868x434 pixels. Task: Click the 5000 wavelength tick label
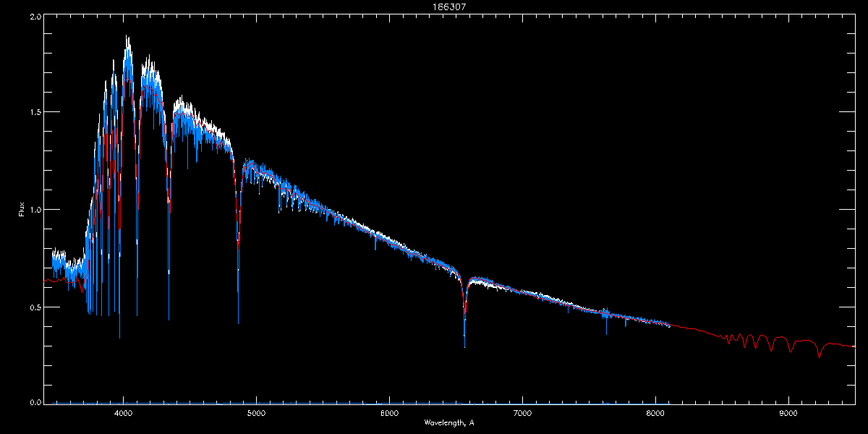(x=256, y=414)
